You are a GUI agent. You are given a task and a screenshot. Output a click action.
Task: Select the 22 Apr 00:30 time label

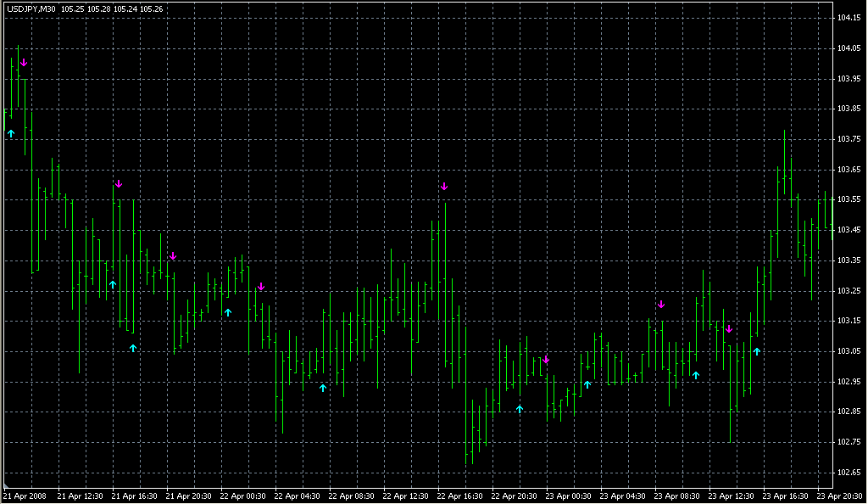pos(243,496)
